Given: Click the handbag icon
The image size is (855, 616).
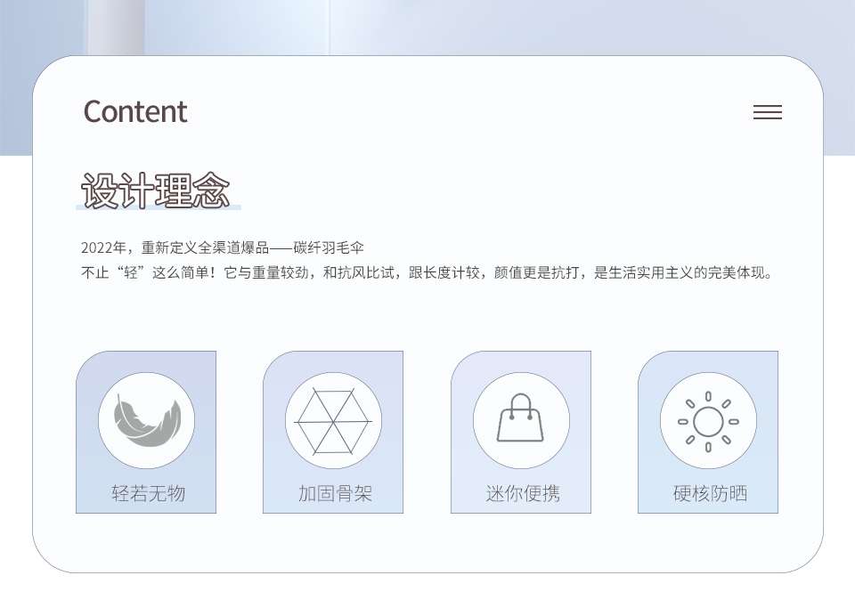Looking at the screenshot, I should 521,420.
